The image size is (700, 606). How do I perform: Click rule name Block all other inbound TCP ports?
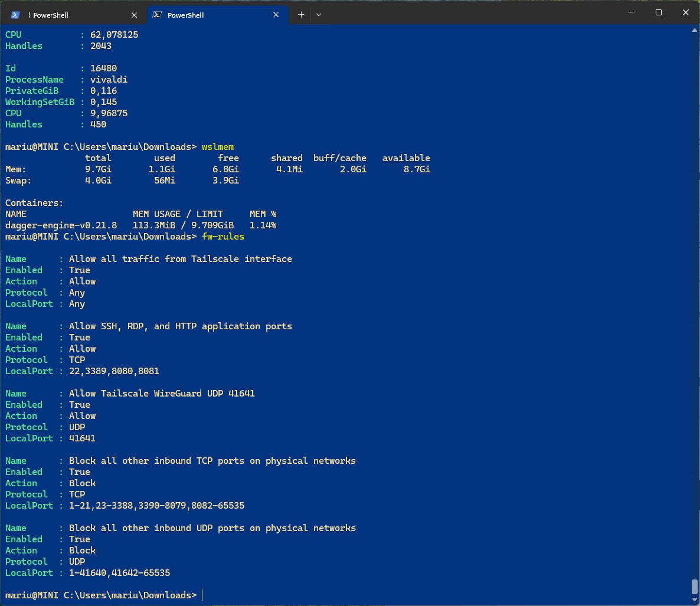(212, 461)
